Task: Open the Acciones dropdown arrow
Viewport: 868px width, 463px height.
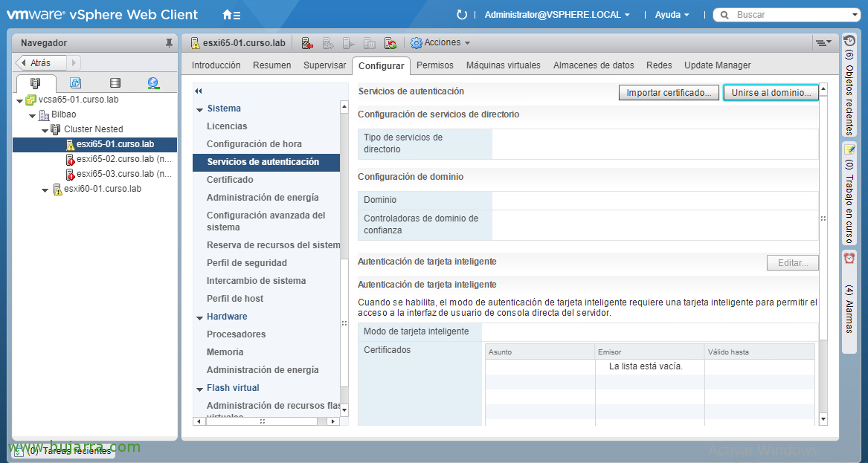Action: pyautogui.click(x=468, y=43)
